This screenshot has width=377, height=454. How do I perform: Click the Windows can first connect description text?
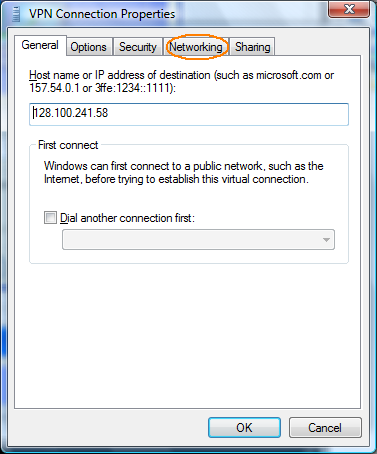(184, 172)
